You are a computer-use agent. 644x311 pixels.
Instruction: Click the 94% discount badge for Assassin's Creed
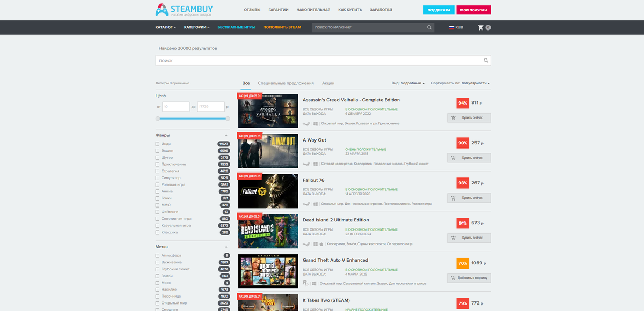463,103
